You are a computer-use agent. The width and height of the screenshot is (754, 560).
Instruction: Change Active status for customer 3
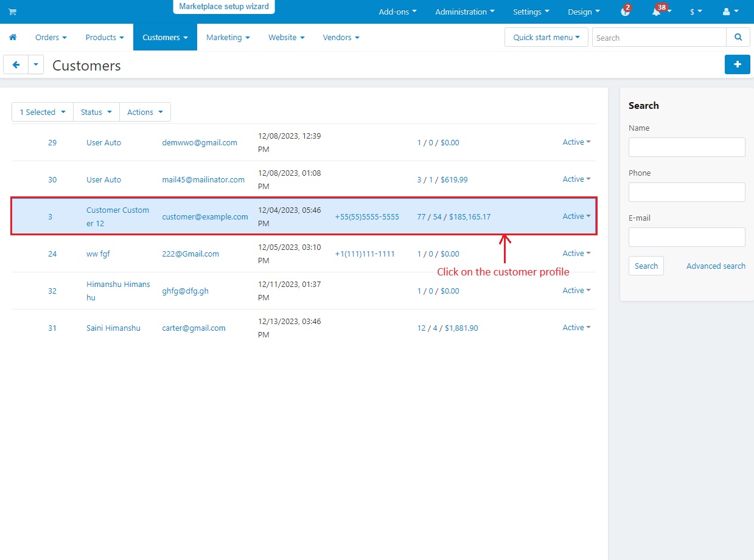click(576, 216)
